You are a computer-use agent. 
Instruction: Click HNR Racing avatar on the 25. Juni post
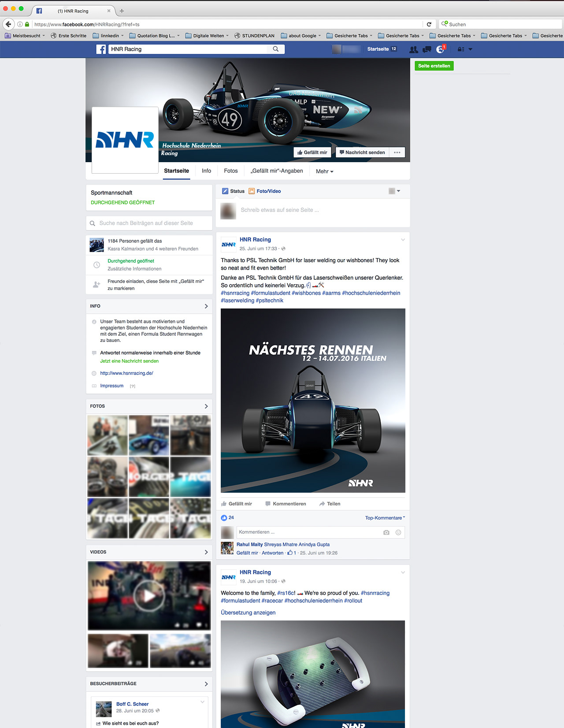(229, 244)
